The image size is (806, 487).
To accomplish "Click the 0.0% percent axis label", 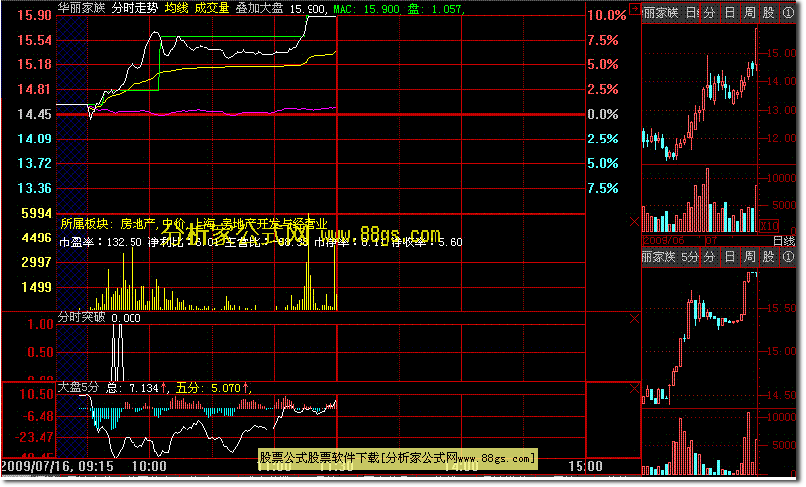I will (603, 114).
